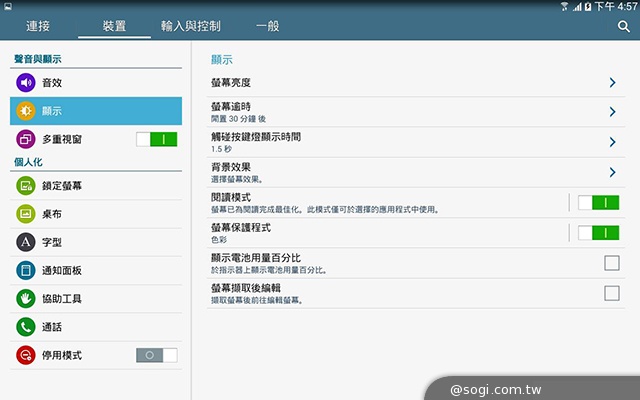Image resolution: width=640 pixels, height=400 pixels.
Task: Open 螢幕亮度 via its chevron arrow
Action: tap(612, 82)
